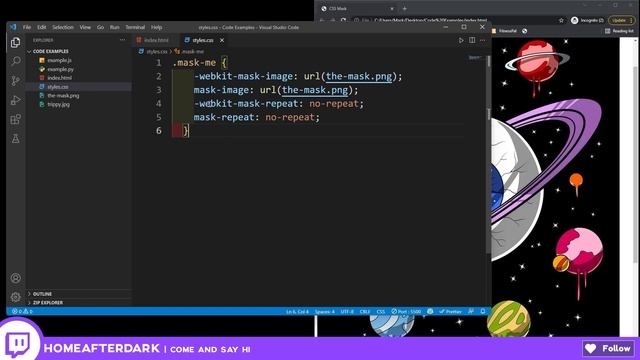640x360 pixels.
Task: Open the Extensions view
Action: (16, 119)
